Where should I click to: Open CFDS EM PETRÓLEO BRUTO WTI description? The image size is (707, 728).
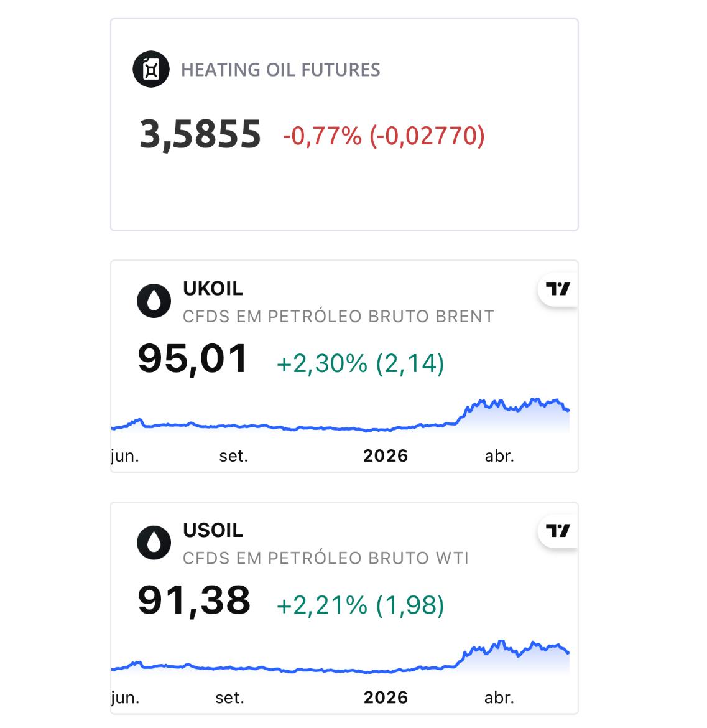326,558
